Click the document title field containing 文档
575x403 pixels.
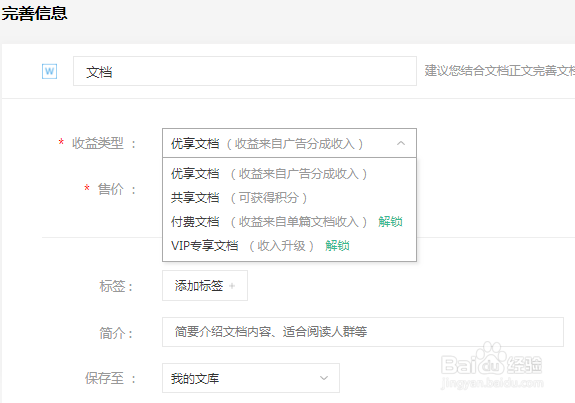245,71
